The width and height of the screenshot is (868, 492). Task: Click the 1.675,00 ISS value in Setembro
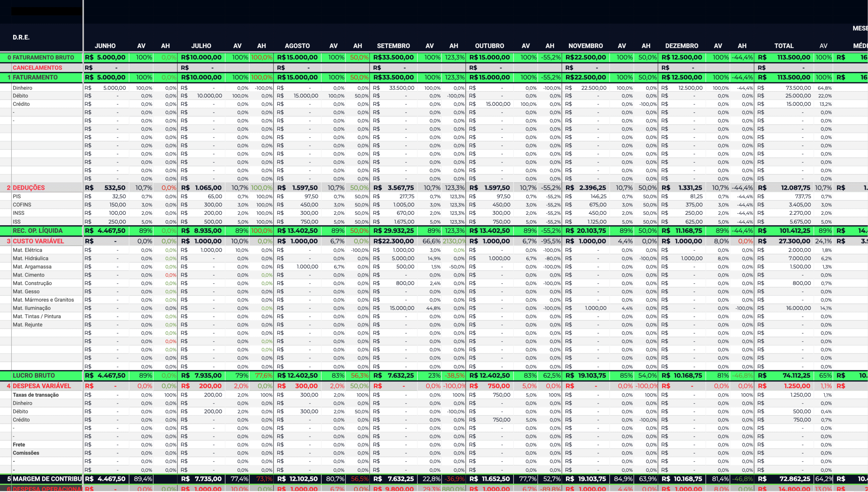(x=404, y=222)
